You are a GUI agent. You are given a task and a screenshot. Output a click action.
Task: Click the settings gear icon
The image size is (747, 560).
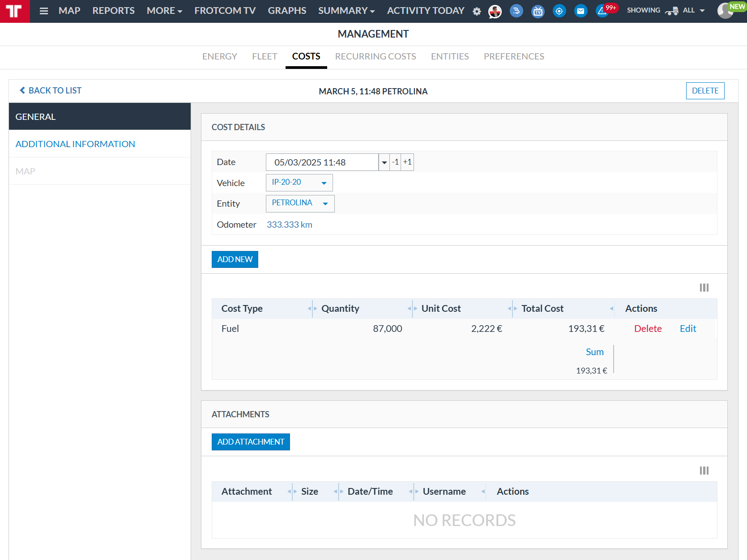[x=477, y=12]
